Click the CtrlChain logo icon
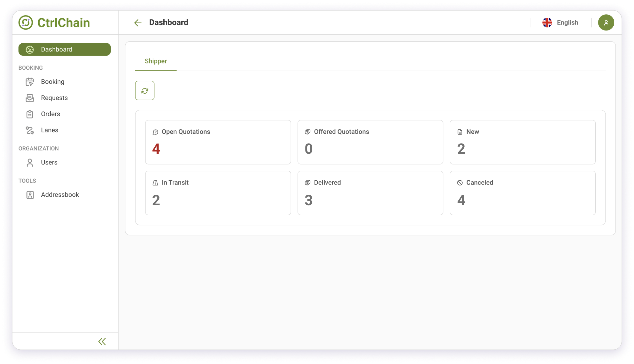 [x=26, y=22]
